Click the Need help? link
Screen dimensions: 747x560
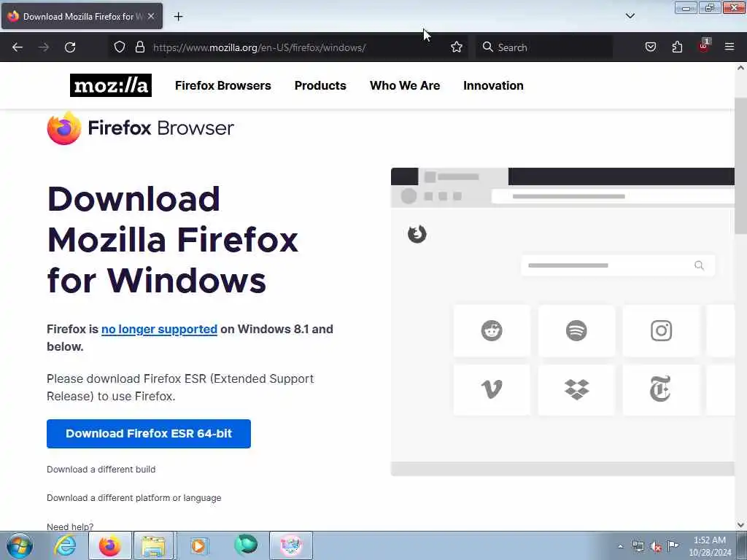[70, 526]
